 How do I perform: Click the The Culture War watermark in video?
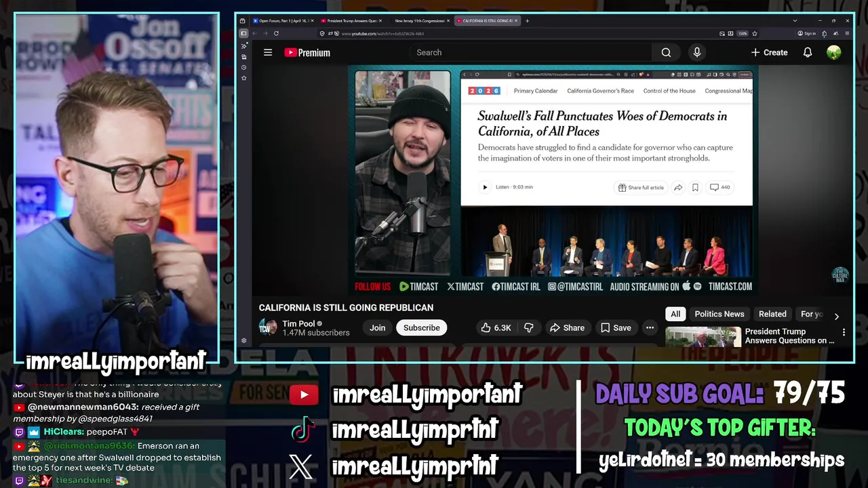[840, 274]
